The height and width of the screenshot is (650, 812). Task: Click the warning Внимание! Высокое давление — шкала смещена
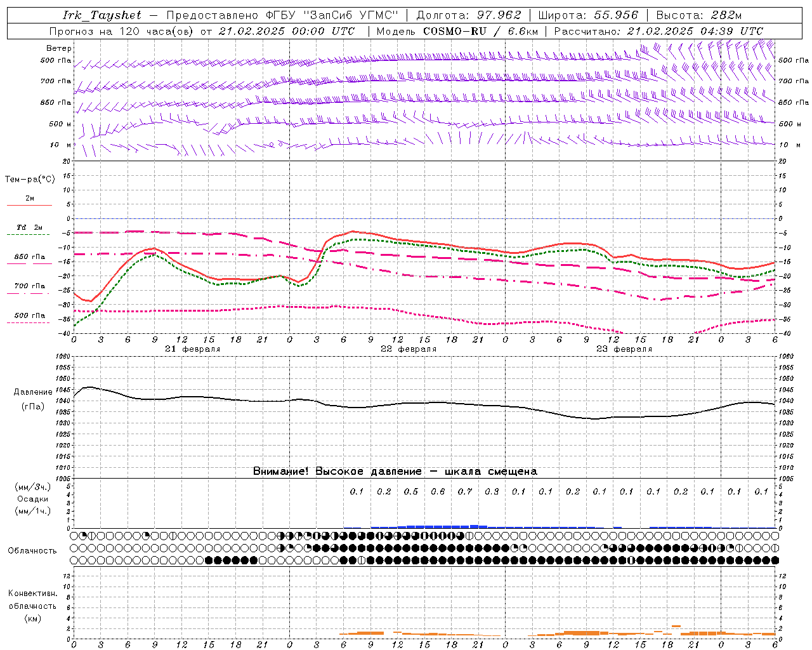395,472
